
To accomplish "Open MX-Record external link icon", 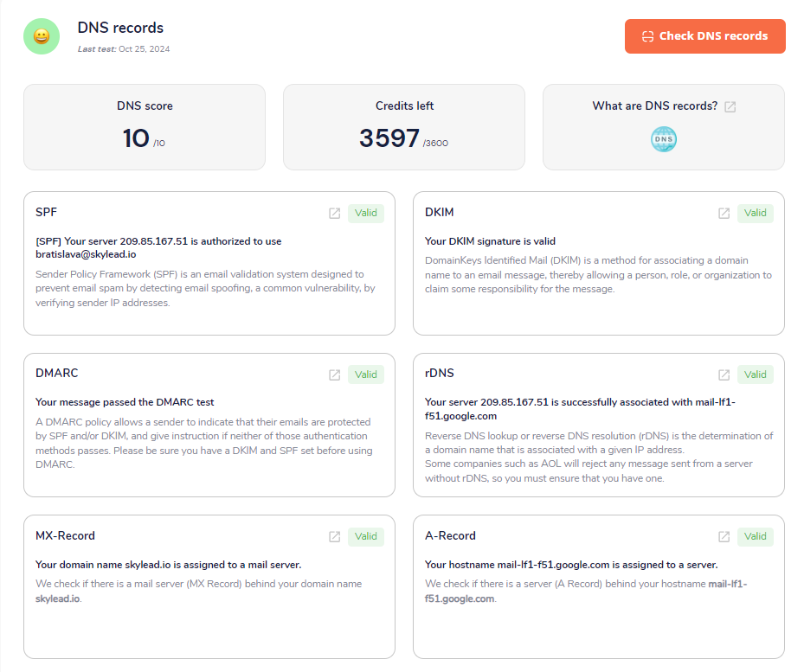I will (334, 537).
